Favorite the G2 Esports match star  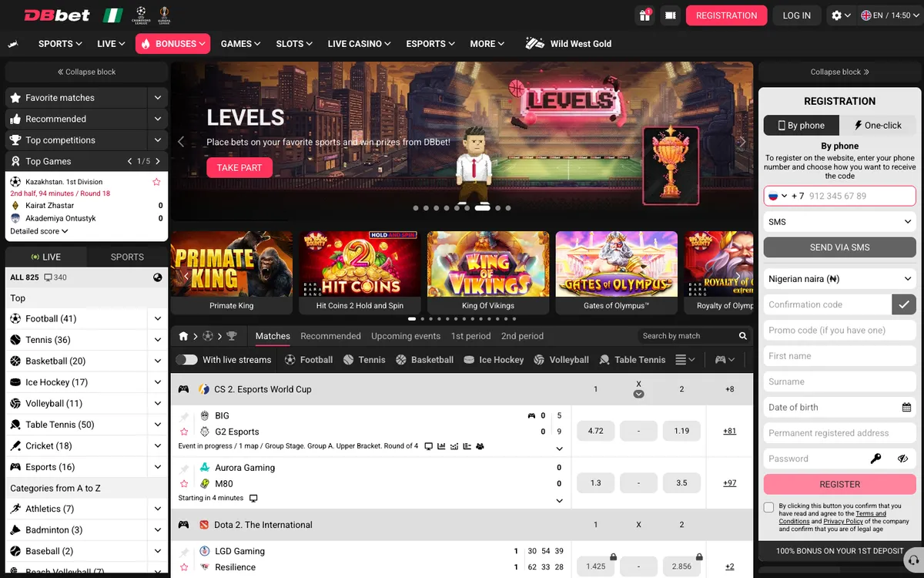point(184,432)
